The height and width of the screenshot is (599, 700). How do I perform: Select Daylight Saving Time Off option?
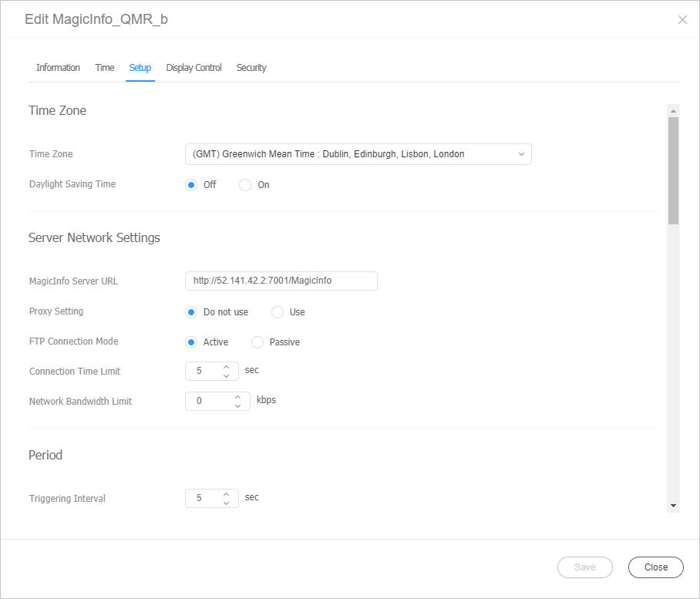[191, 185]
